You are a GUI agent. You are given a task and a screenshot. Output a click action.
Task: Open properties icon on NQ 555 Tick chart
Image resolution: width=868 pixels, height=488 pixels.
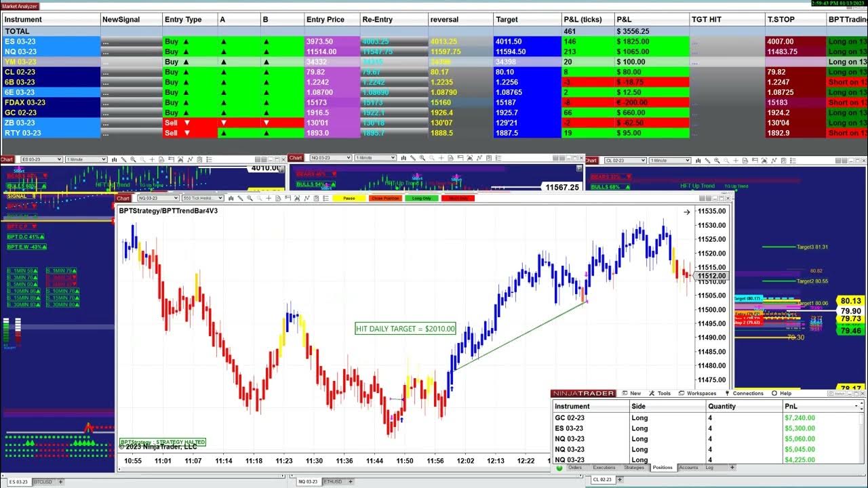(x=325, y=198)
